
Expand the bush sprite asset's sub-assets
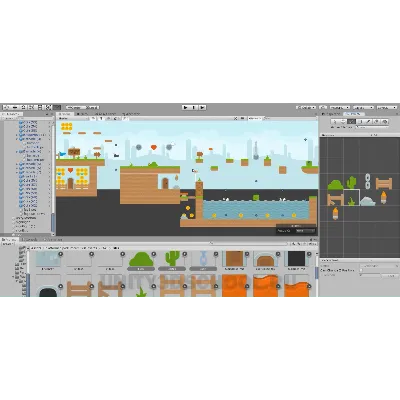pyautogui.click(x=154, y=254)
